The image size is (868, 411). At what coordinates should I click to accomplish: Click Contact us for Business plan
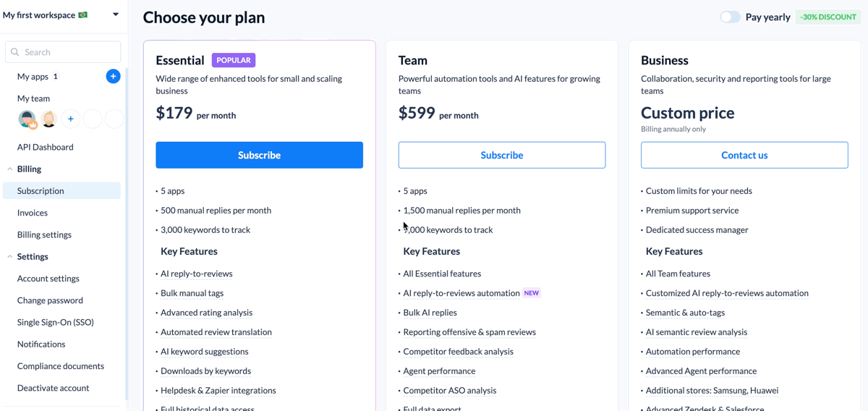click(x=744, y=155)
